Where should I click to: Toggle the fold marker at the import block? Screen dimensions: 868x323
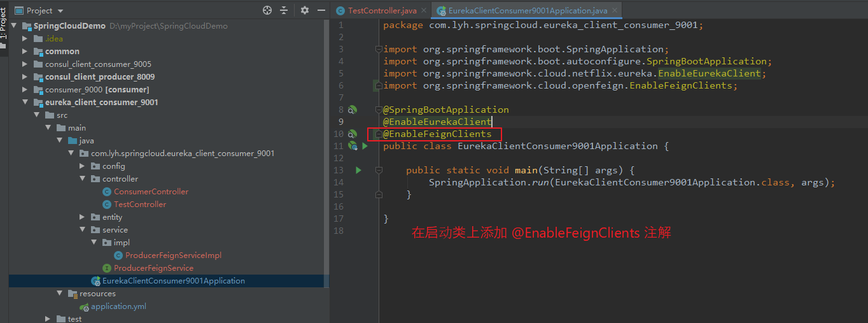[x=378, y=49]
